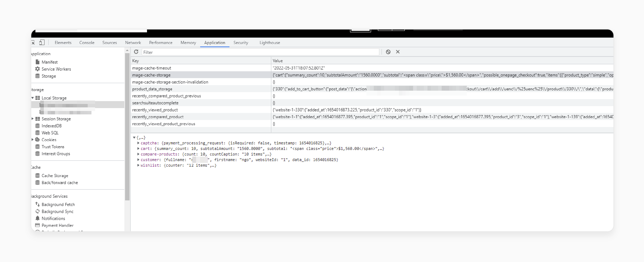Click the Filter input field
Screen dimensions: 644x262
[x=260, y=52]
